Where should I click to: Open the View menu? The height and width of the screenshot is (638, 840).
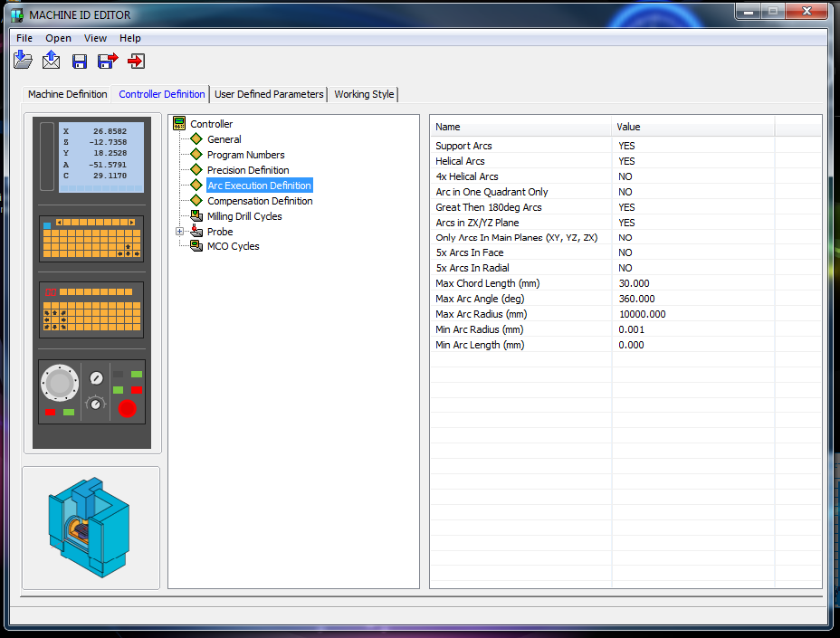tap(95, 38)
